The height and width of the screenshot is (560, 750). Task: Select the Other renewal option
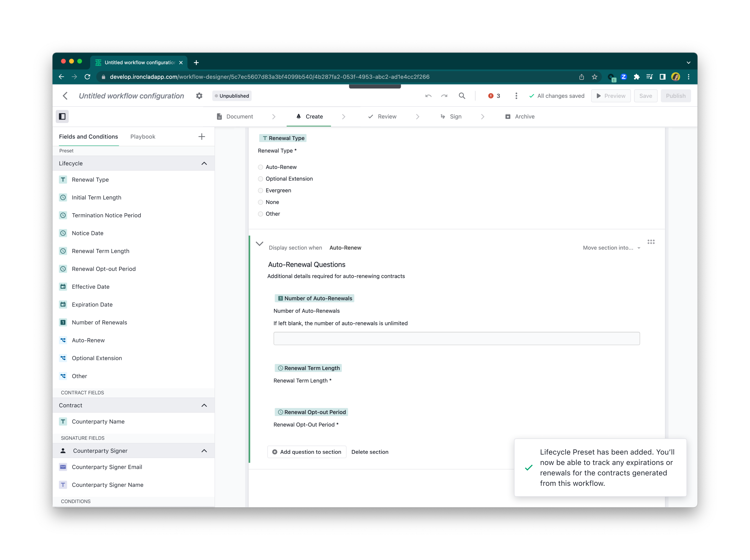(x=260, y=214)
